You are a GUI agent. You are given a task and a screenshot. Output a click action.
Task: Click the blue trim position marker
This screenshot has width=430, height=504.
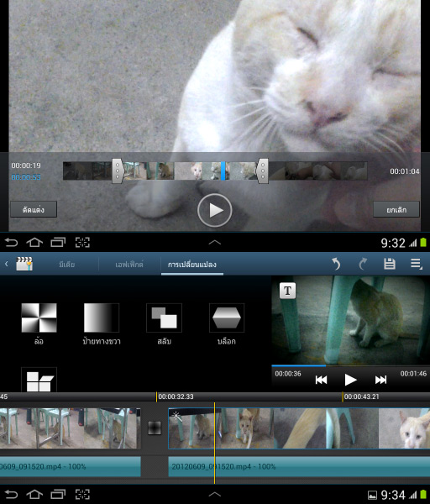[x=223, y=171]
